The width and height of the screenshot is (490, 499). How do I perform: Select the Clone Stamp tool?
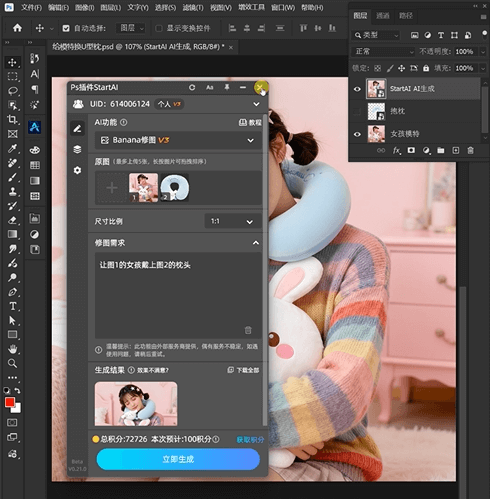pyautogui.click(x=12, y=192)
